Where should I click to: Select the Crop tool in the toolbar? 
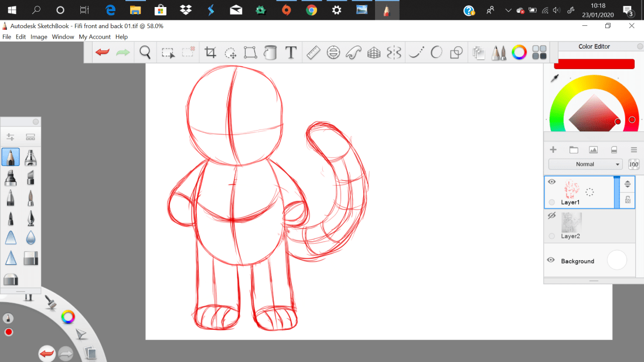(210, 53)
